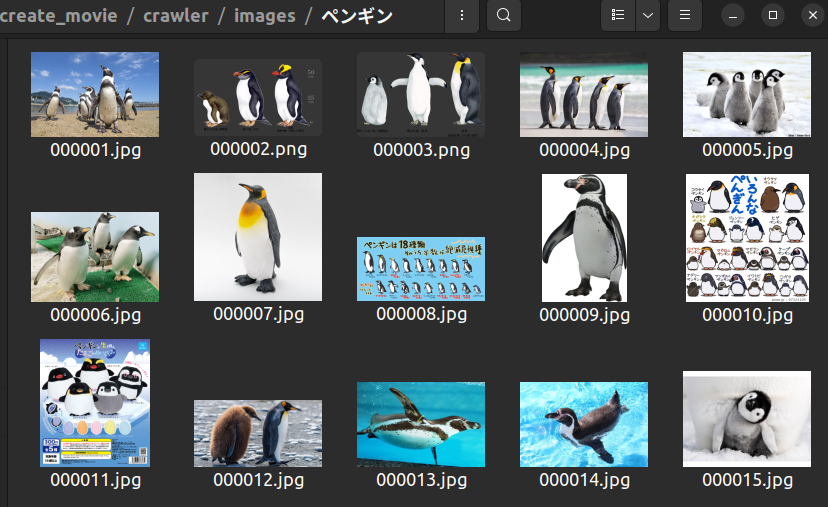Select thumbnail of 000012.jpg

coord(258,433)
